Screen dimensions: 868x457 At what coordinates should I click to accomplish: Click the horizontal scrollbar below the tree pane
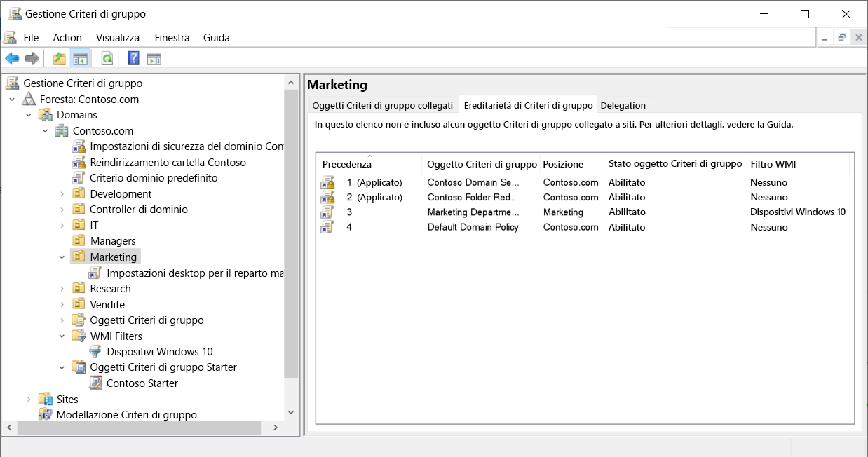pyautogui.click(x=140, y=427)
